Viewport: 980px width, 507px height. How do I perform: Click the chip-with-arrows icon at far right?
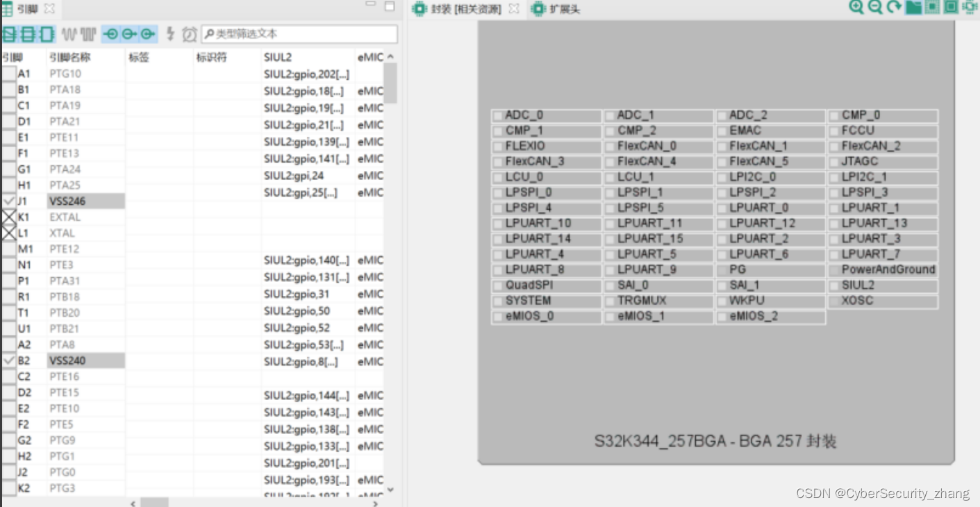[970, 8]
